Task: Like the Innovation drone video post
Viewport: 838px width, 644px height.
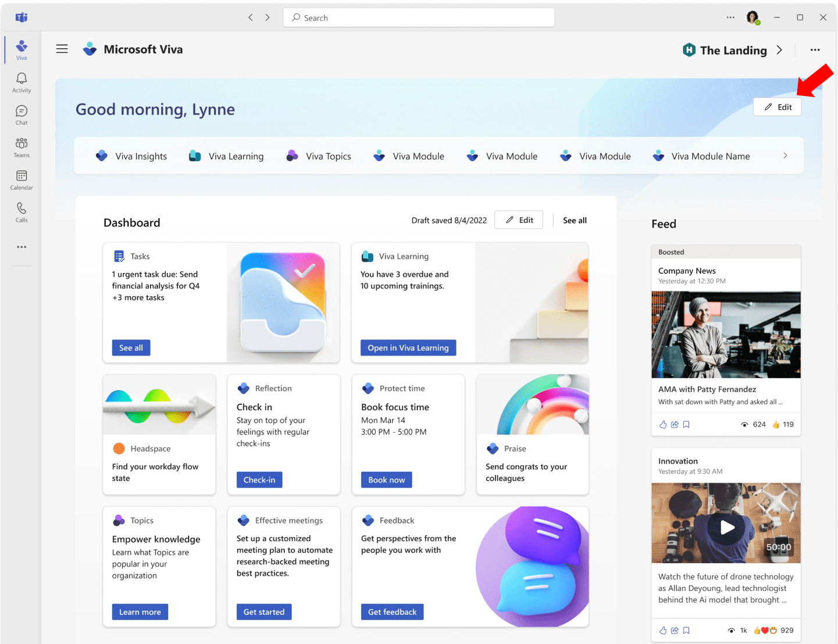Action: pos(663,631)
